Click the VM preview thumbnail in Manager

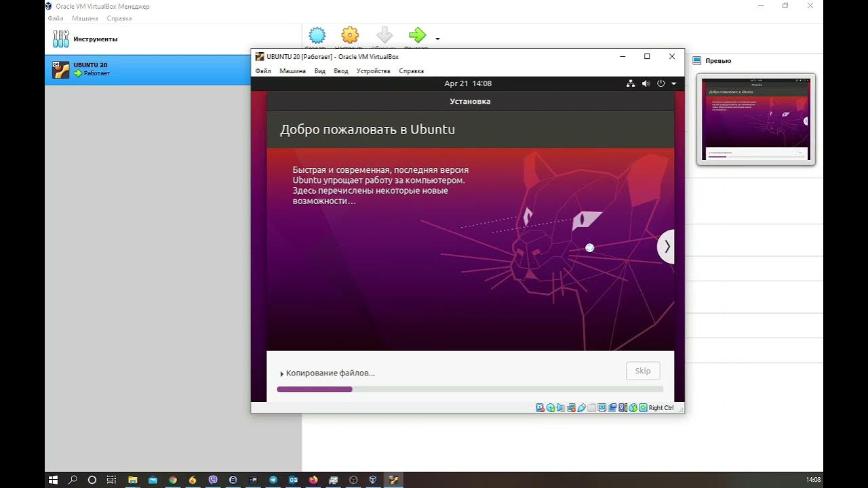pyautogui.click(x=756, y=119)
